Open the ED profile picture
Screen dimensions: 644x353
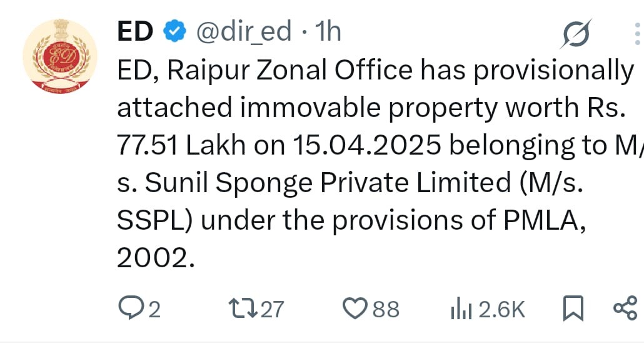tap(60, 56)
